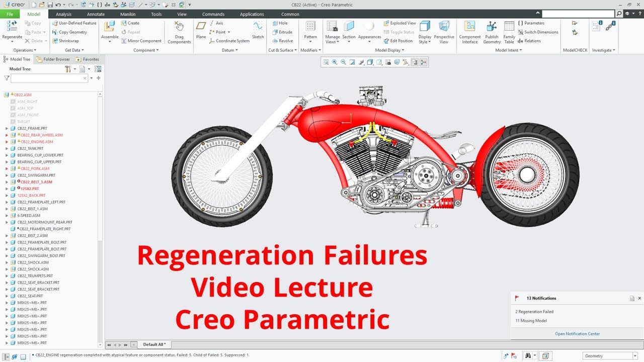Click Zoom In in graphics toolbar
This screenshot has width=644, height=362.
pos(335,62)
